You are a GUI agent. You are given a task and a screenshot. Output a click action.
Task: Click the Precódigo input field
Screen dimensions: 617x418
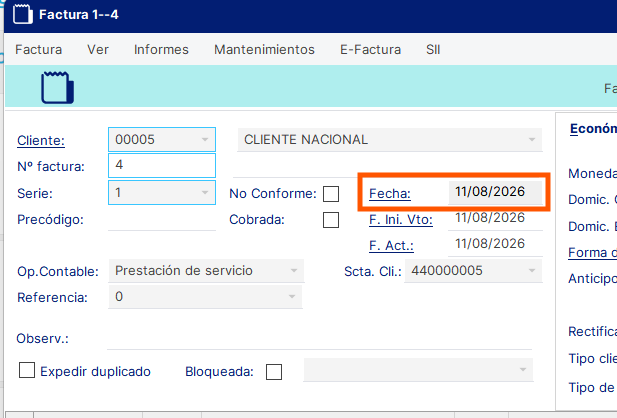(162, 219)
